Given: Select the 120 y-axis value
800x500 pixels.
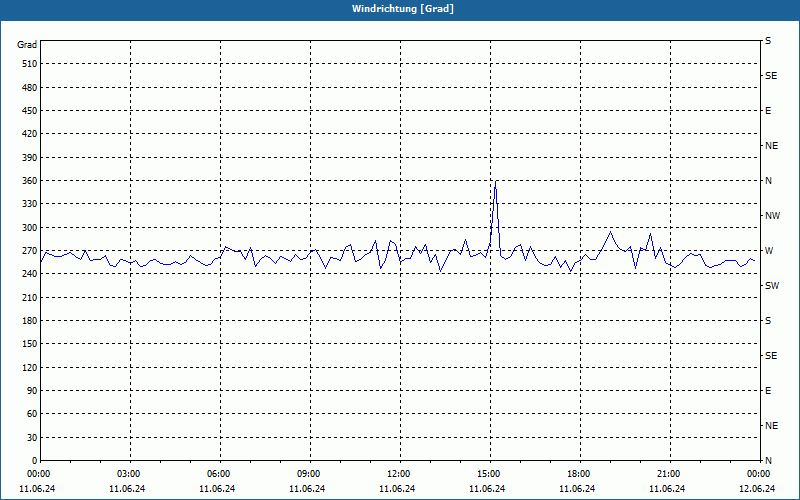Looking at the screenshot, I should [30, 367].
